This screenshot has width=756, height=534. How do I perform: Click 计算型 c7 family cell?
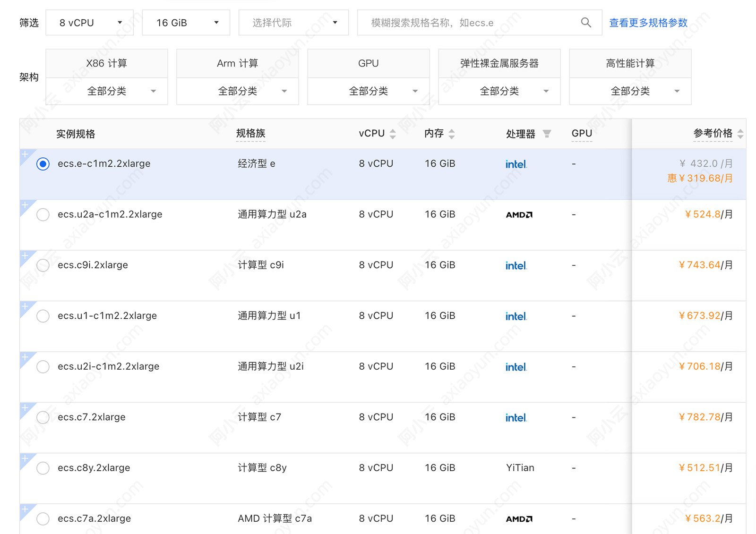(x=259, y=417)
